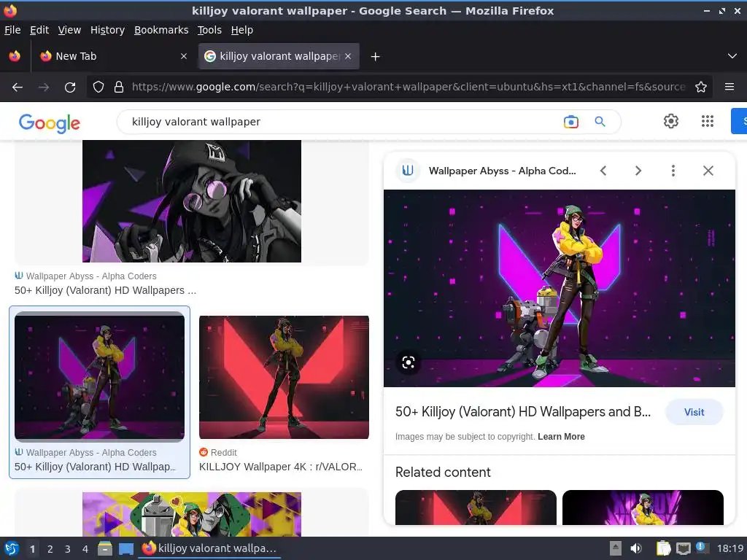Open the Learn More copyright link
This screenshot has height=560, width=747.
click(x=561, y=437)
